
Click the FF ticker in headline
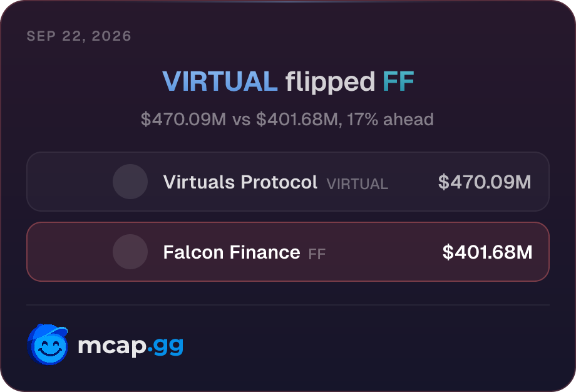(x=398, y=81)
